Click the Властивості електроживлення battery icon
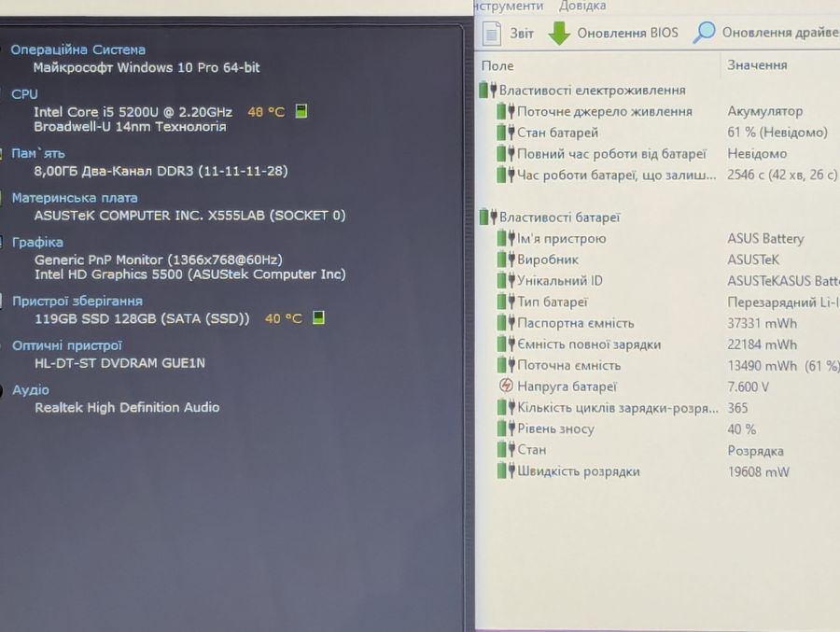The image size is (840, 632). (488, 90)
